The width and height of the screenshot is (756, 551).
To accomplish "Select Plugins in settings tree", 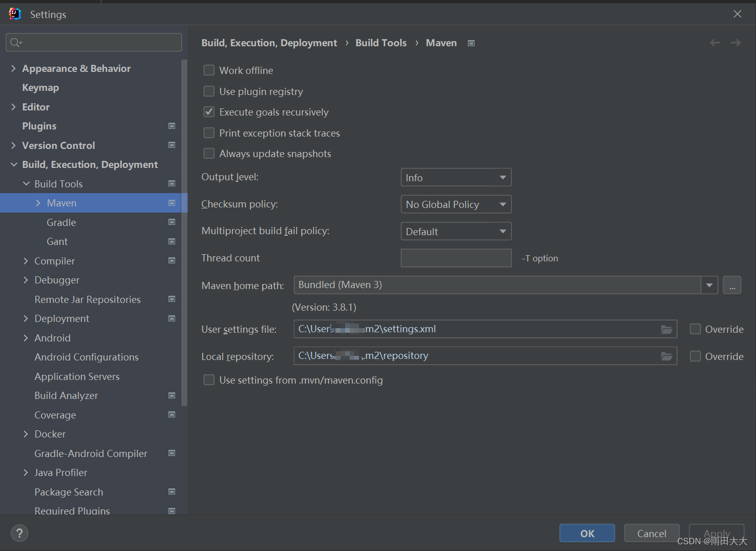I will pos(39,126).
